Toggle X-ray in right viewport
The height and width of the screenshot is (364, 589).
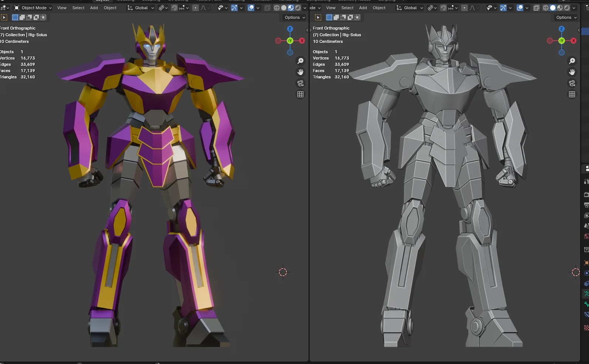tap(537, 8)
